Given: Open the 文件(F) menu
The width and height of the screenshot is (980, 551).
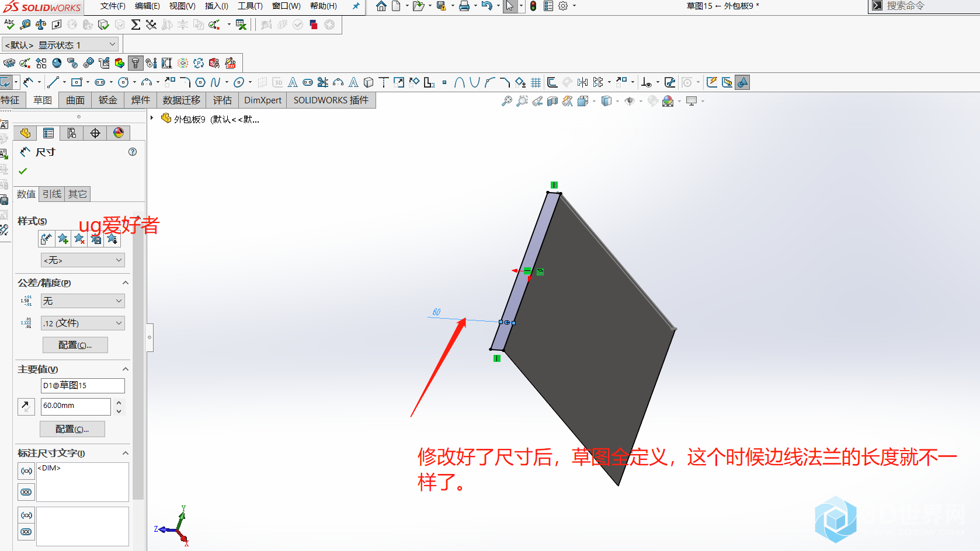Looking at the screenshot, I should coord(113,6).
